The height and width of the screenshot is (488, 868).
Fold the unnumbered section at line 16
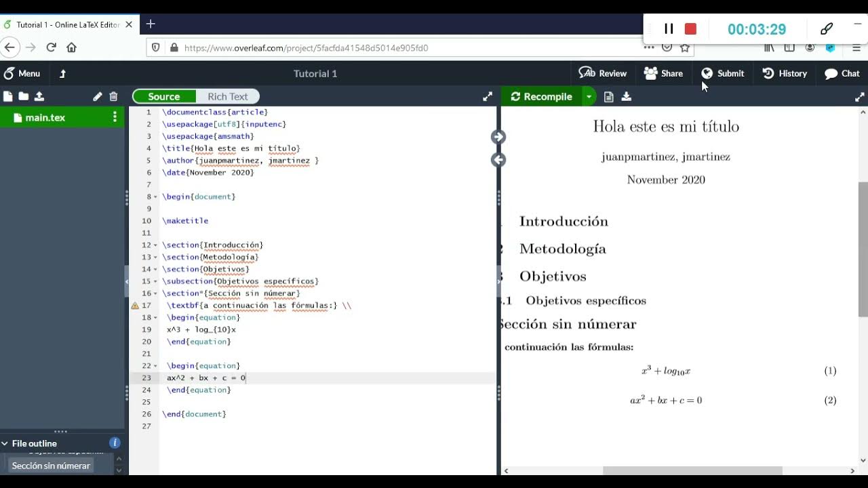155,293
